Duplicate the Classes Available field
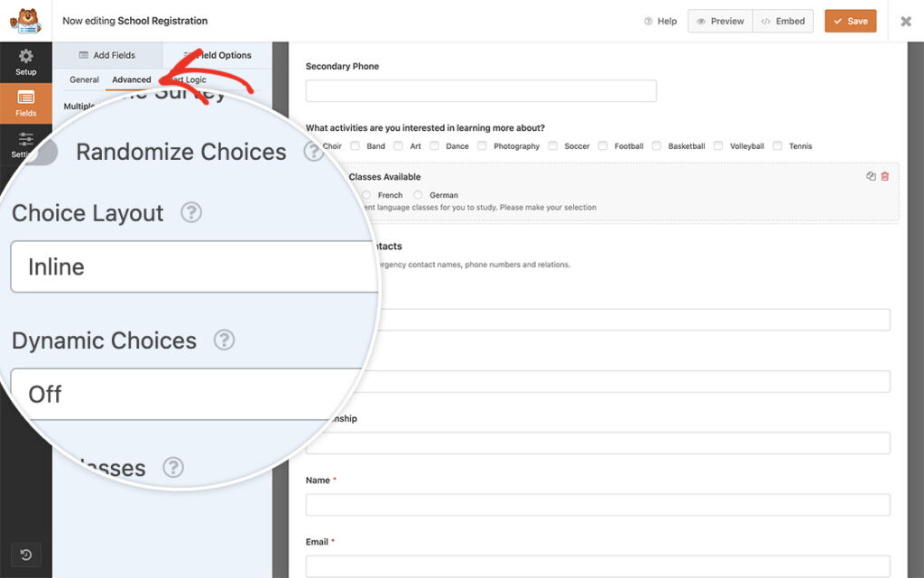The image size is (924, 578). pyautogui.click(x=871, y=176)
